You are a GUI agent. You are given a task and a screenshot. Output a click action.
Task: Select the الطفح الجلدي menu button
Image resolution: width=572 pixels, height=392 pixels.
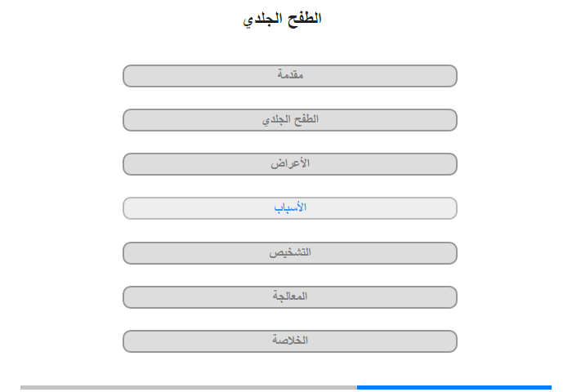(x=289, y=120)
